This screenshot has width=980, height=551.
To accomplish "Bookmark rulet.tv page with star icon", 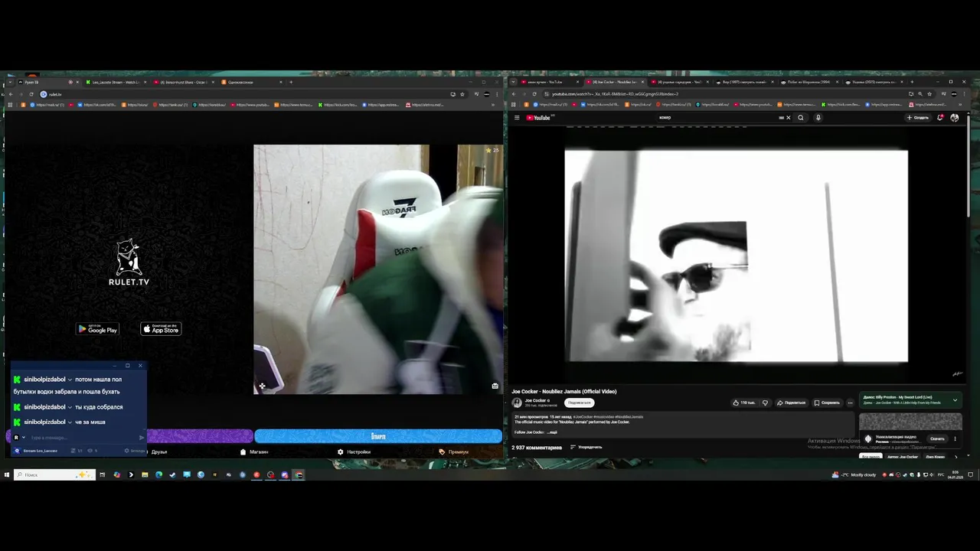I will point(462,94).
